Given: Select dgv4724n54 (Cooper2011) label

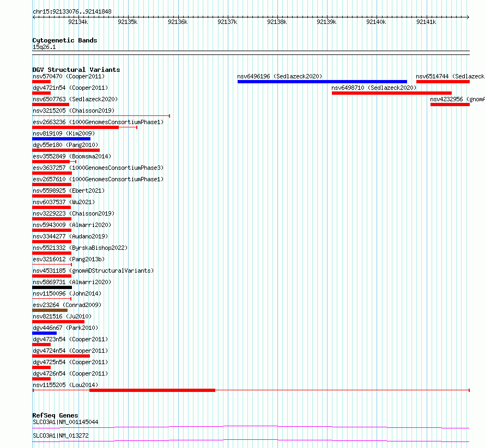Looking at the screenshot, I should click(70, 351).
